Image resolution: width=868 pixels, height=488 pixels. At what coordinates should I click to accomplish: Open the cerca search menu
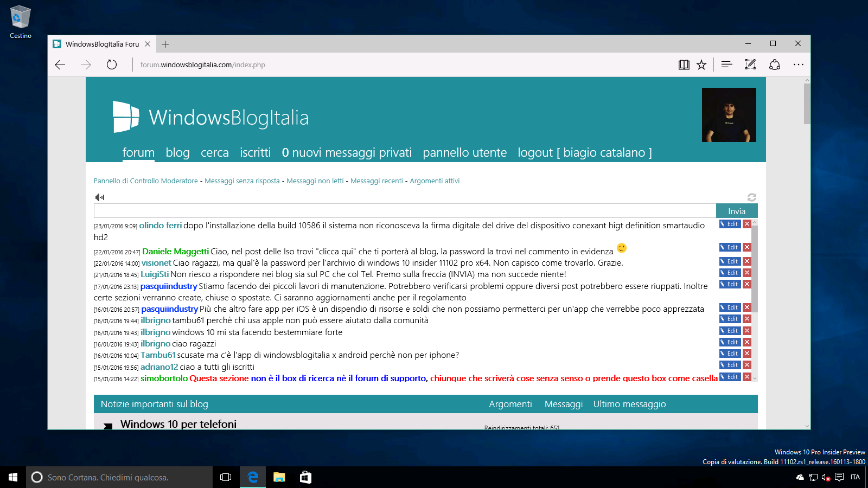[215, 152]
